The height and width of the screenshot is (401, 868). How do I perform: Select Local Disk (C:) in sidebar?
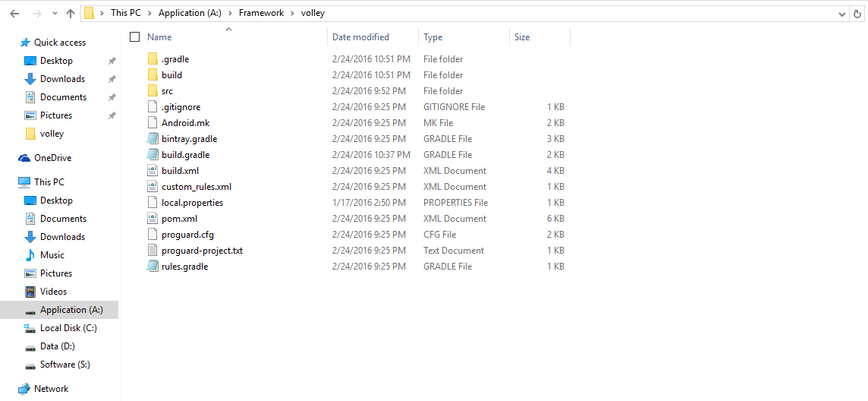pyautogui.click(x=68, y=328)
